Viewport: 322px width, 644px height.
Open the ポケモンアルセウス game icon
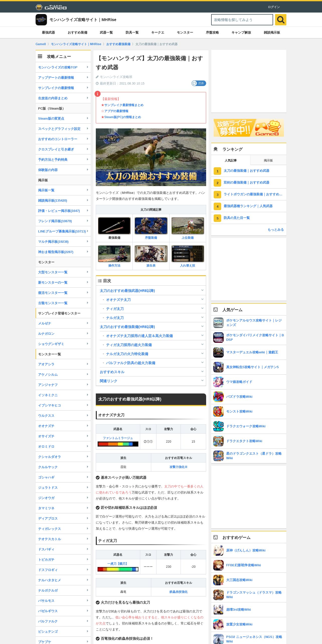click(218, 323)
